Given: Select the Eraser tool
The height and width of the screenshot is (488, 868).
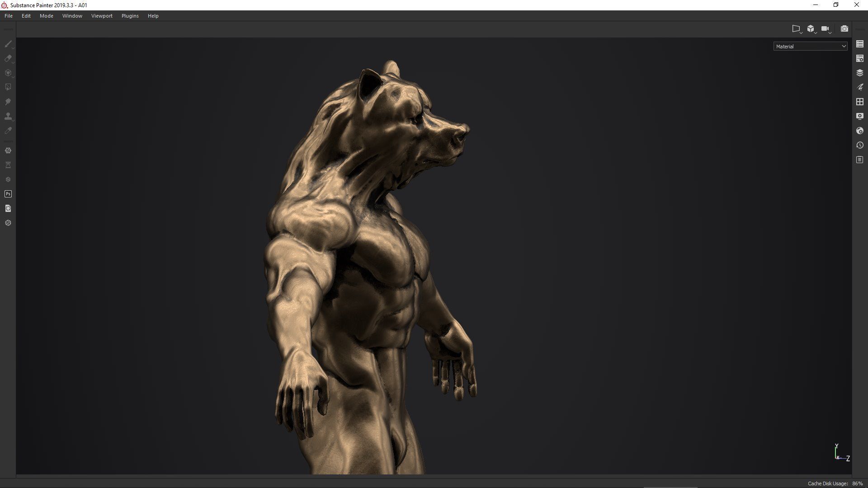Looking at the screenshot, I should (x=8, y=58).
